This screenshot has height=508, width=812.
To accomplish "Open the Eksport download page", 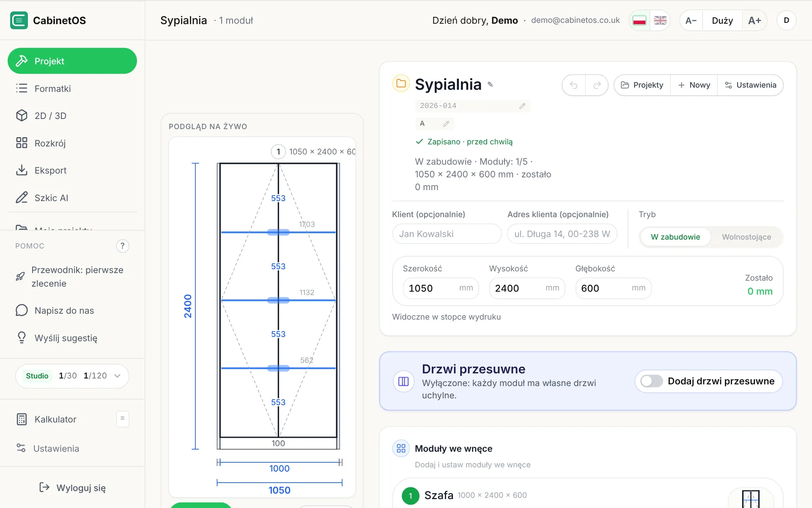I will tap(72, 170).
